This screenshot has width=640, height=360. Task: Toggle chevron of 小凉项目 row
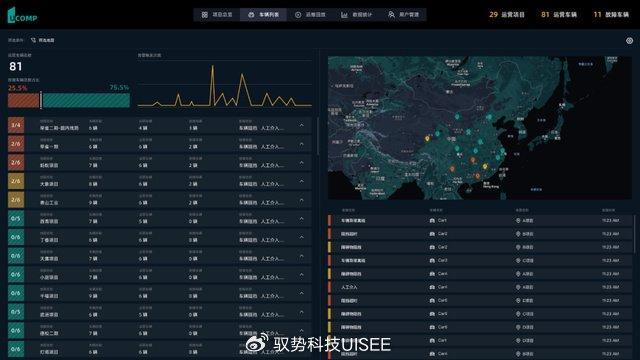pos(302,275)
